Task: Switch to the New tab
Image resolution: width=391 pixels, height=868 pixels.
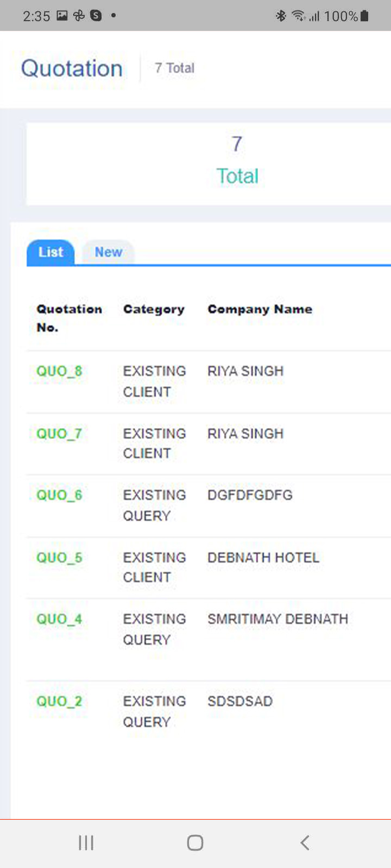Action: point(108,252)
